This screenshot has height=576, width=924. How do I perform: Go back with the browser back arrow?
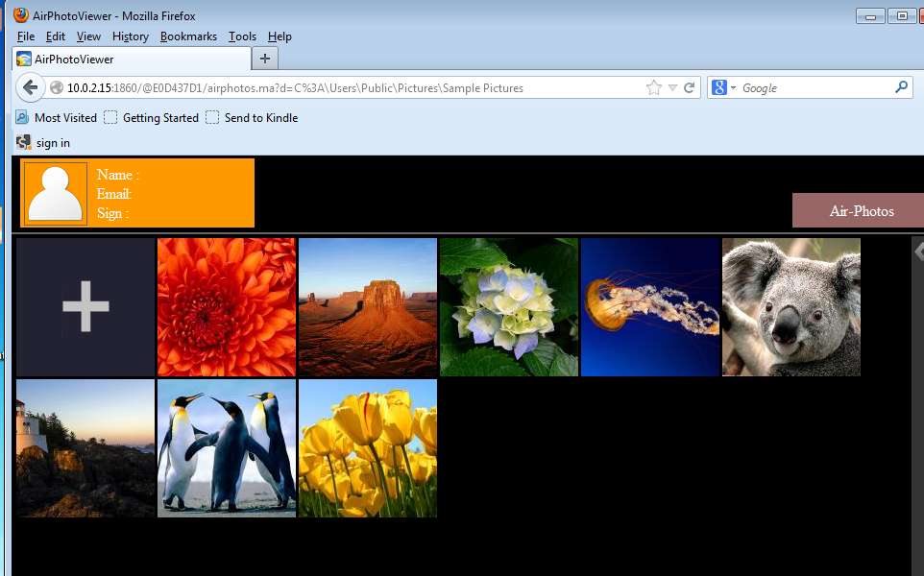30,87
